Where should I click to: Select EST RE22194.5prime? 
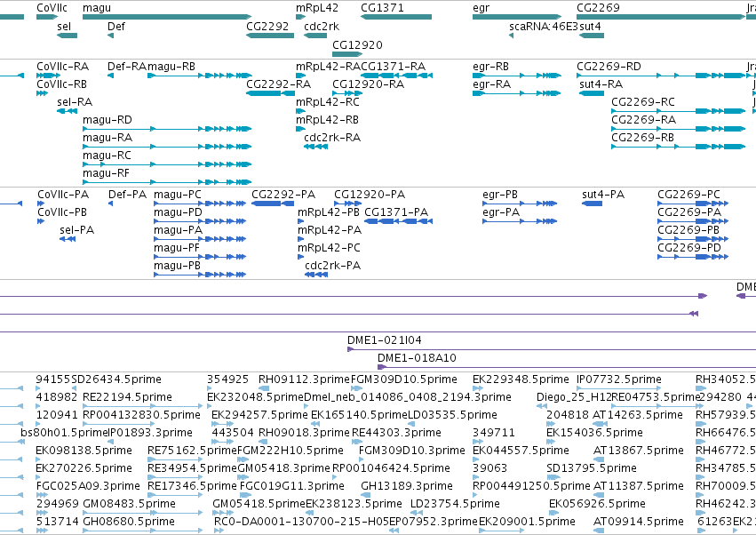[127, 397]
